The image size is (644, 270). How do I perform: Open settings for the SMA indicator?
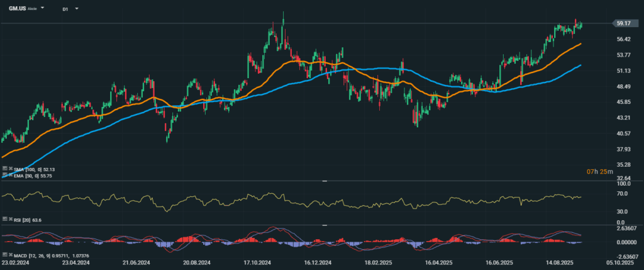4,169
